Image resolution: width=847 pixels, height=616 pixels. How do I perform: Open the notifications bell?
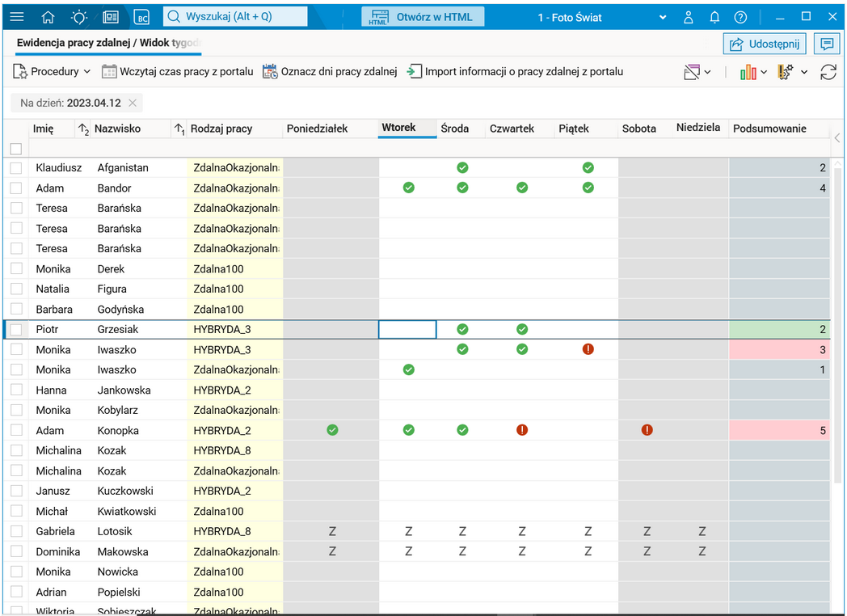[x=714, y=17]
